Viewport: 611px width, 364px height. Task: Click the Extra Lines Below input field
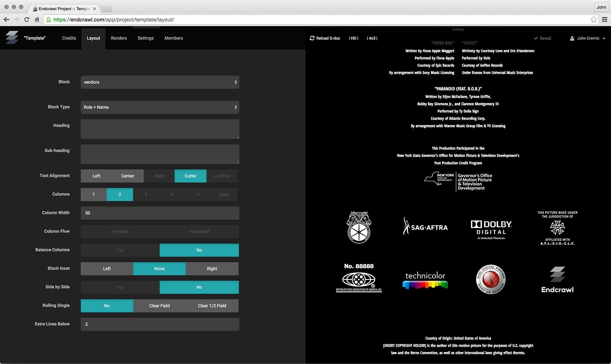pyautogui.click(x=160, y=324)
